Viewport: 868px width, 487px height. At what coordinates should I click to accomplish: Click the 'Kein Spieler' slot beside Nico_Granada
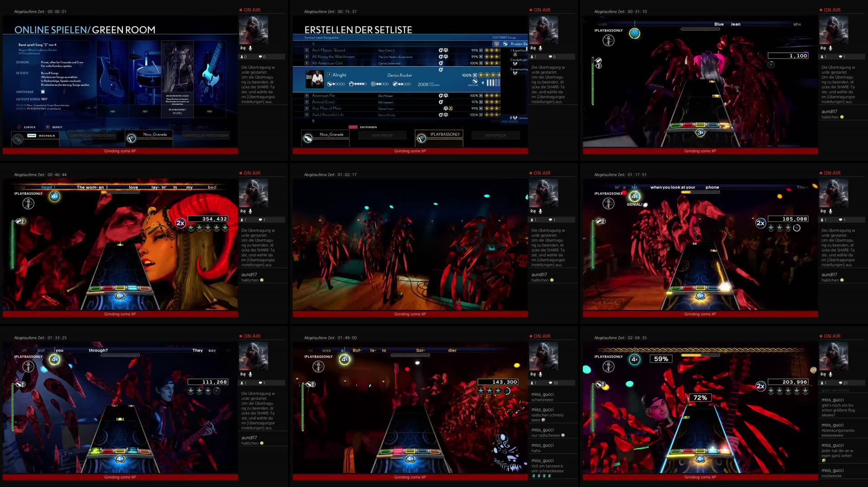pos(382,135)
